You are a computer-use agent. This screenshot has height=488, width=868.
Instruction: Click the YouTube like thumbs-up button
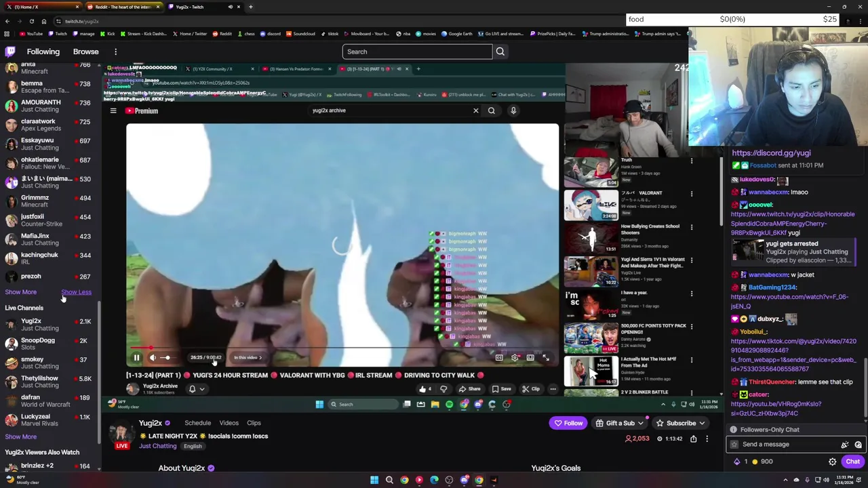425,389
